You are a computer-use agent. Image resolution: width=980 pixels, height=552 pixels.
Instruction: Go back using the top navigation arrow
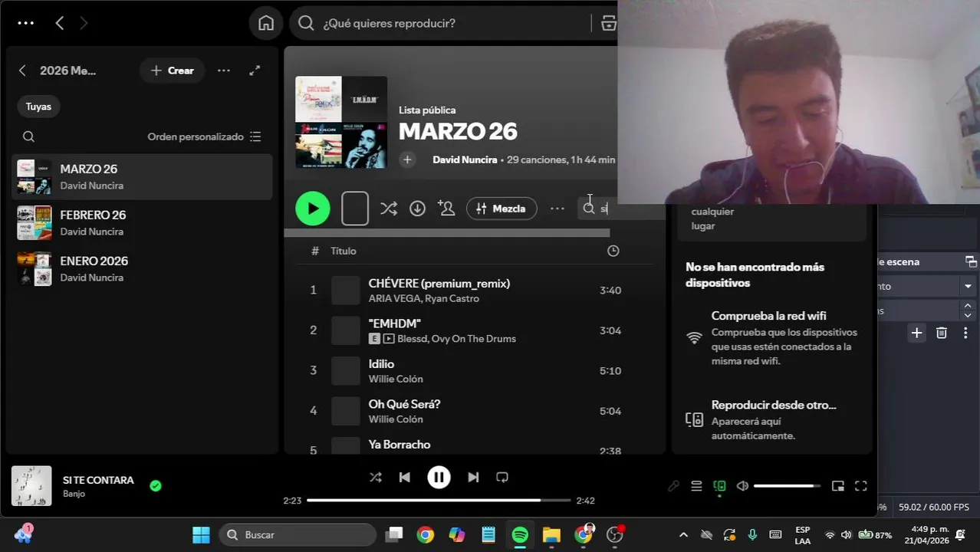[x=60, y=23]
